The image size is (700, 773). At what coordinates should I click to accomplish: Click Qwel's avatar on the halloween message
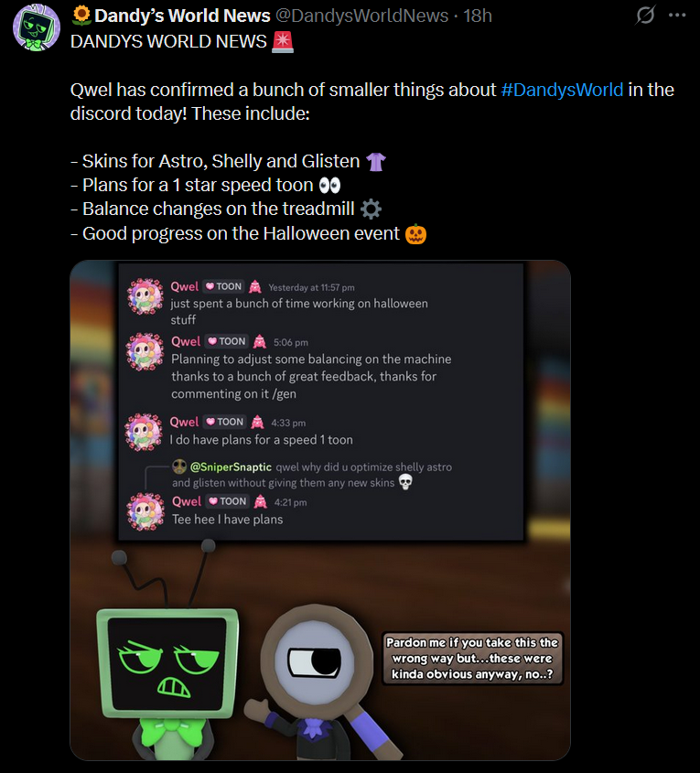click(145, 296)
